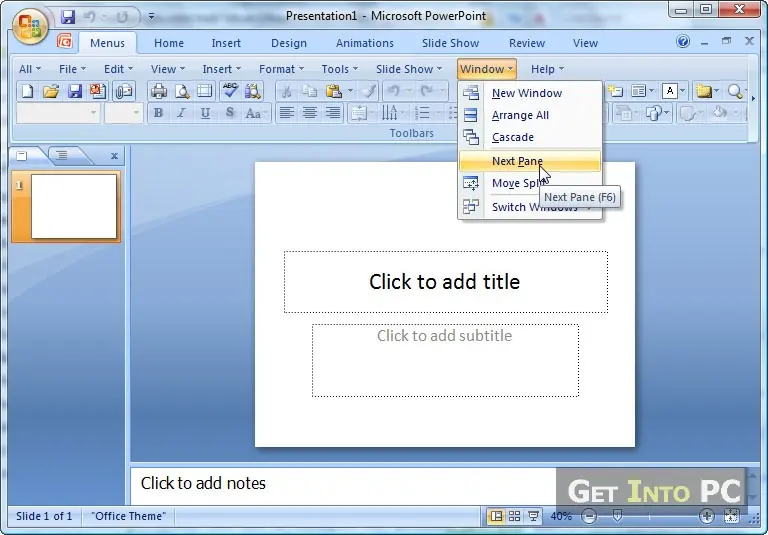Image resolution: width=768 pixels, height=535 pixels.
Task: Select Cascade in the Window menu
Action: tap(530, 137)
